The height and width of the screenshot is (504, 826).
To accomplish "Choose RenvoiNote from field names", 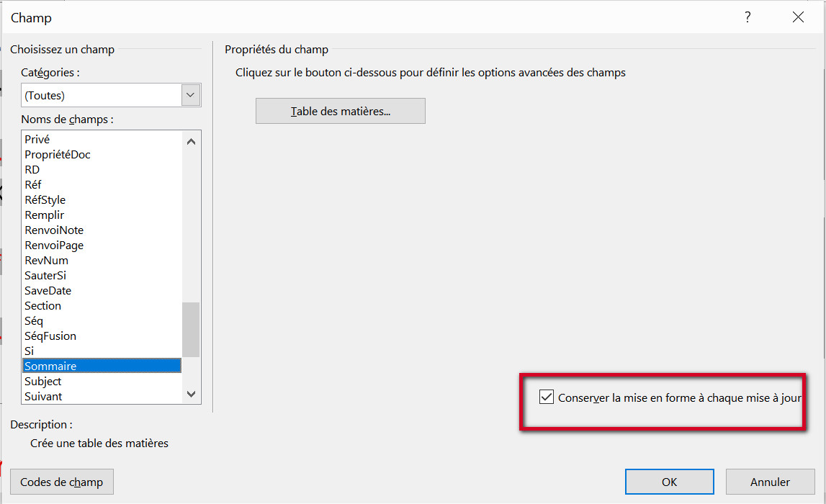I will [54, 230].
